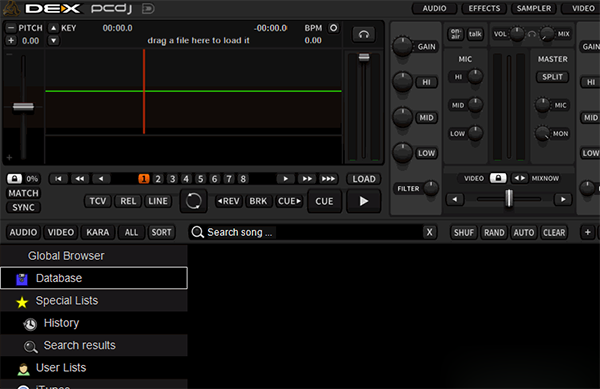Screen dimensions: 600x389
Task: Open the SAMPLER panel tab
Action: point(534,8)
